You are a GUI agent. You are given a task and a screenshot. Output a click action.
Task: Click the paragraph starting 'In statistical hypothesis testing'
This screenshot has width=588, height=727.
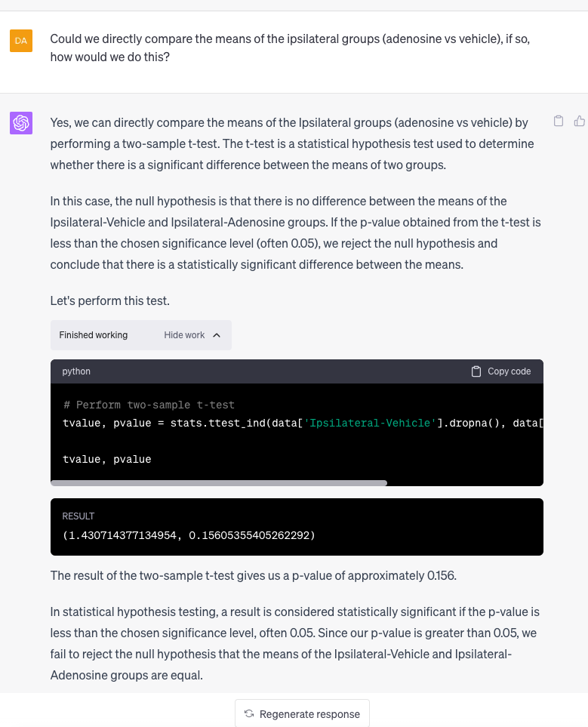pos(294,643)
